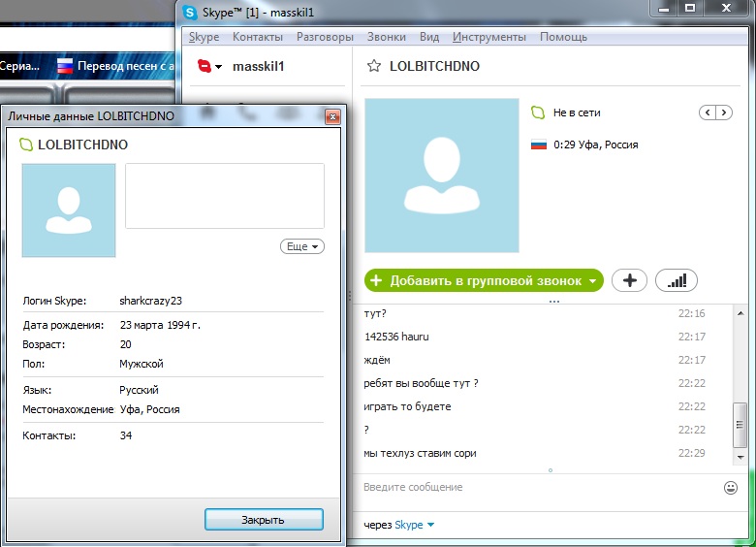The width and height of the screenshot is (756, 547).
Task: Open the Инструменты menu
Action: [488, 37]
